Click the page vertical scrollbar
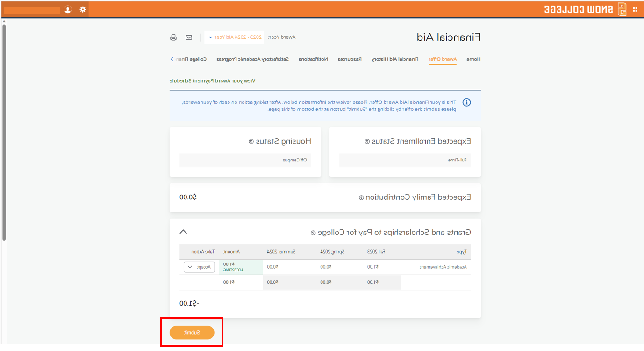The height and width of the screenshot is (351, 644). point(4,132)
